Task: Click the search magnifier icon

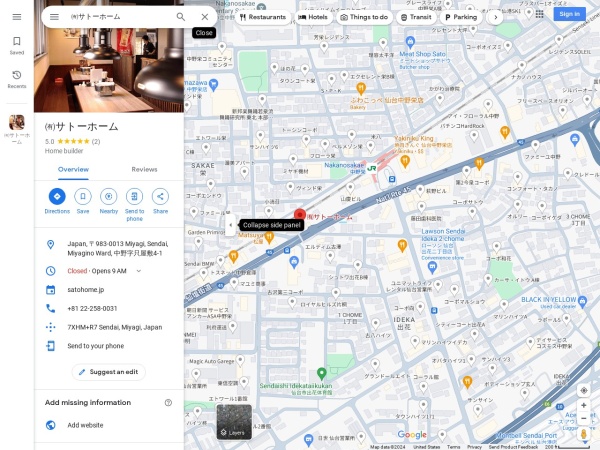Action: (181, 17)
